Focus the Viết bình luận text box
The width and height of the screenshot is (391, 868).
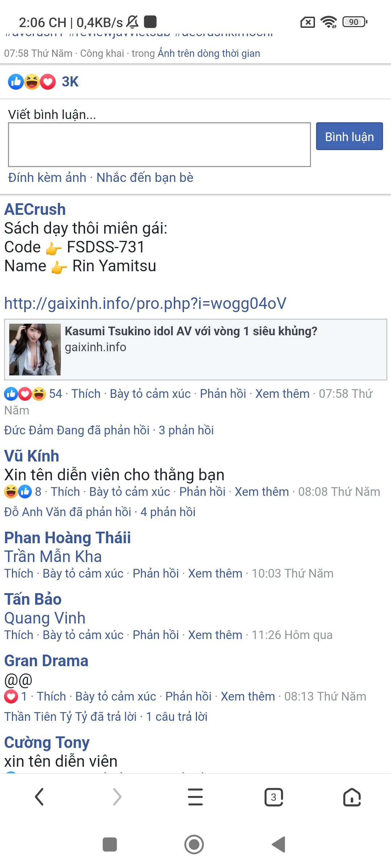[159, 145]
